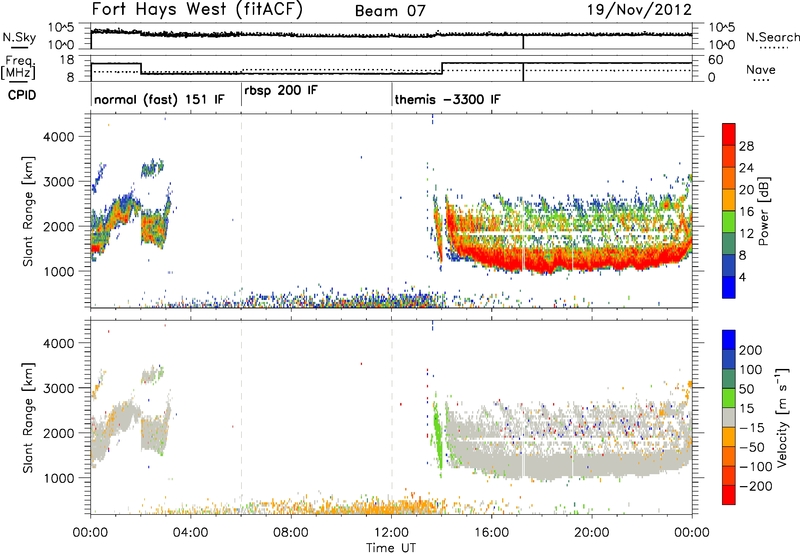This screenshot has width=800, height=554.
Task: Click the date '19/Nov/2012'
Action: [639, 9]
